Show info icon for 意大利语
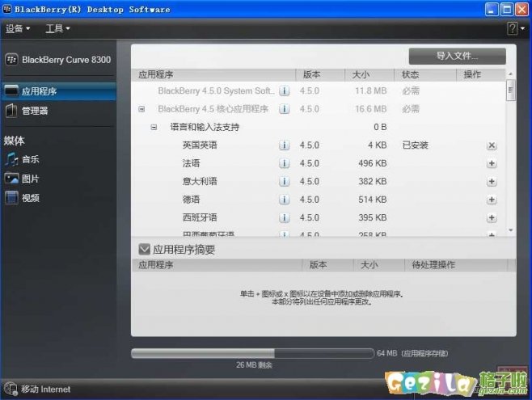The width and height of the screenshot is (532, 400). click(x=284, y=181)
